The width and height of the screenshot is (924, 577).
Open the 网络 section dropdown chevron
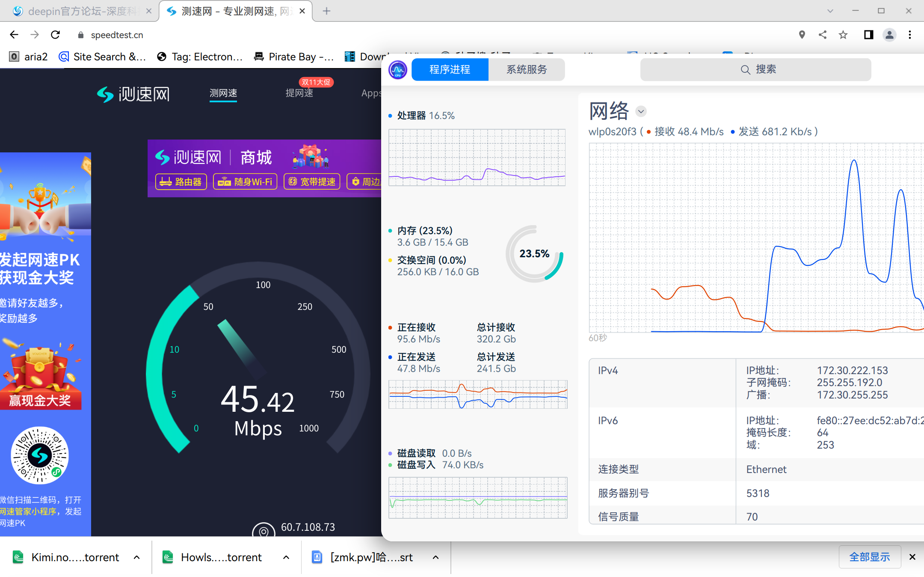(x=640, y=112)
